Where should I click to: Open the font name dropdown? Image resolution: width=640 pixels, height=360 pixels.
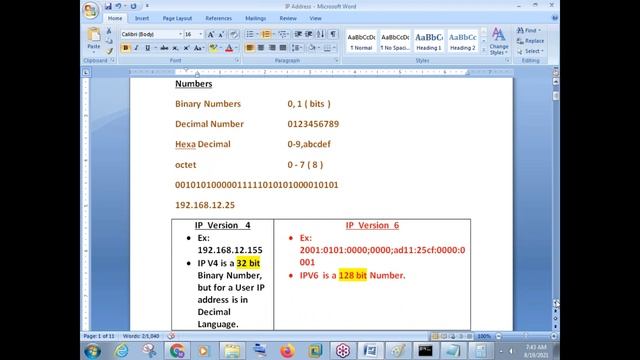[180, 34]
